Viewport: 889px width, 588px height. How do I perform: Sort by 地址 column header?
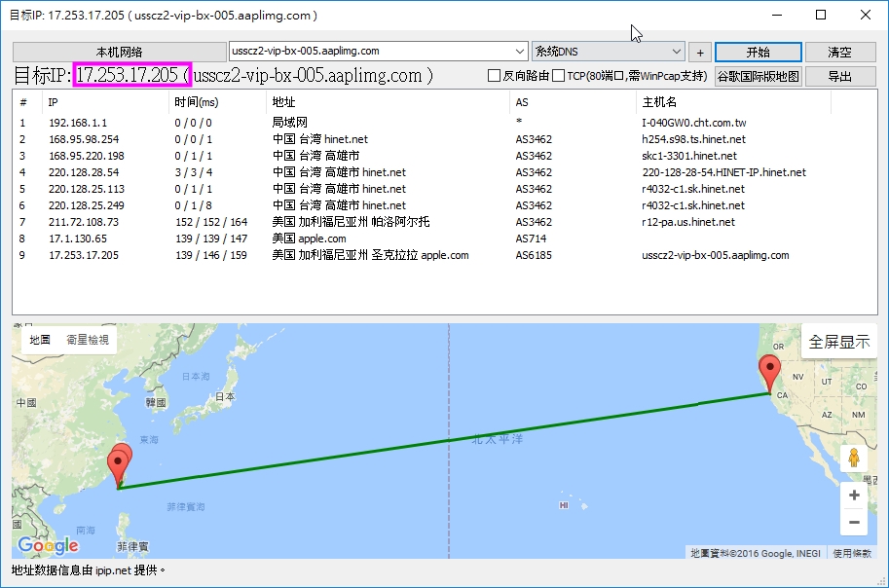pos(388,102)
